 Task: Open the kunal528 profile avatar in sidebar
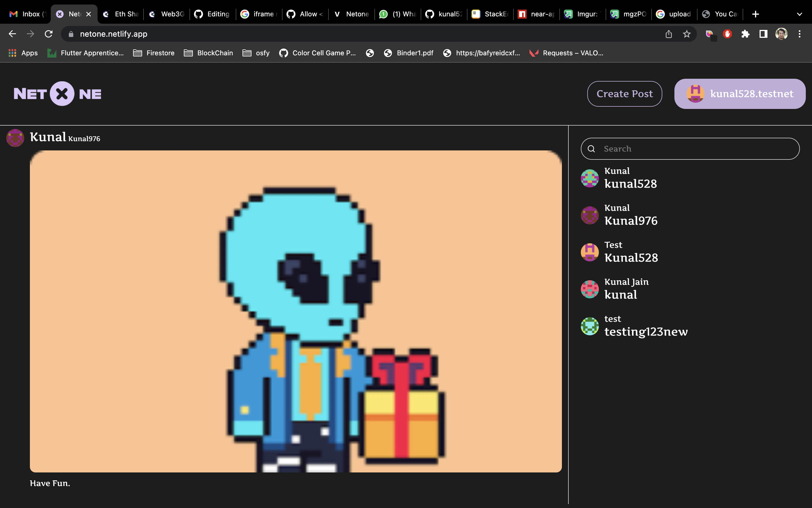tap(590, 178)
